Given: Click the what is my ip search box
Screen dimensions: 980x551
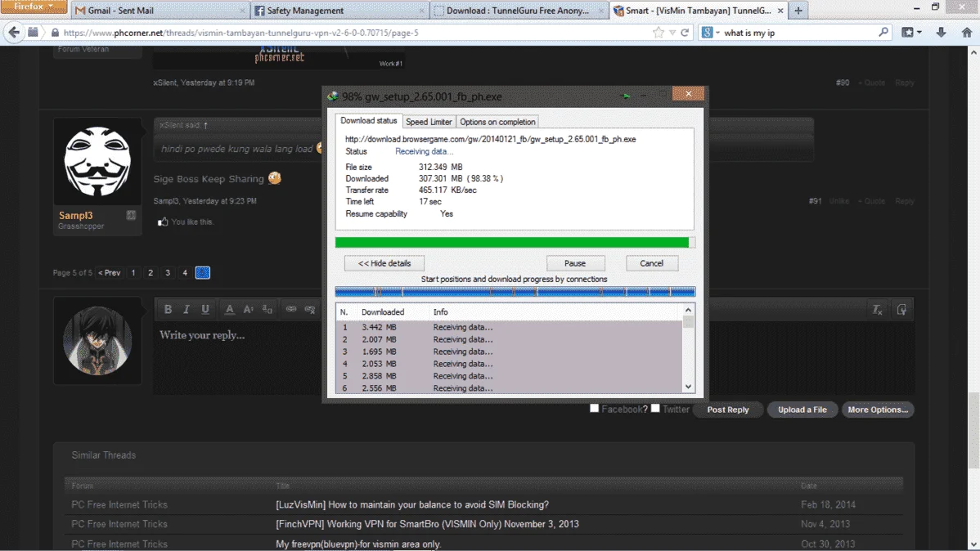Looking at the screenshot, I should click(799, 33).
